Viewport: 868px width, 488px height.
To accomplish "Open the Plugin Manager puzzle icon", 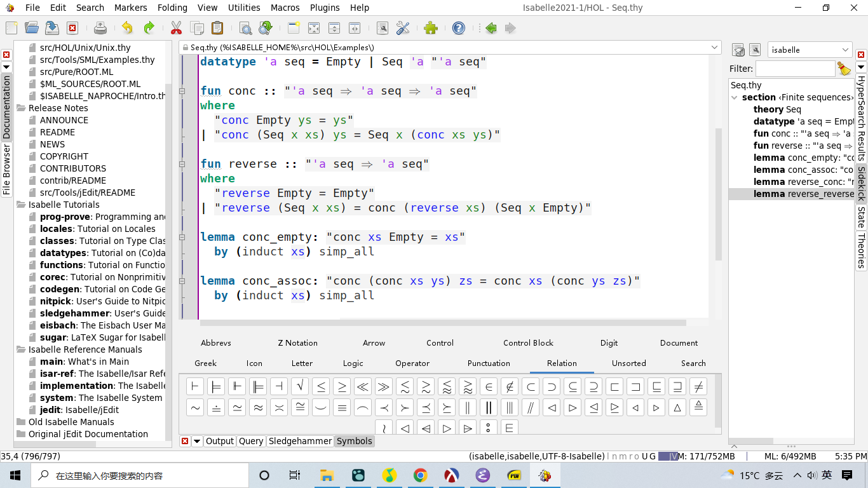I will (x=431, y=28).
